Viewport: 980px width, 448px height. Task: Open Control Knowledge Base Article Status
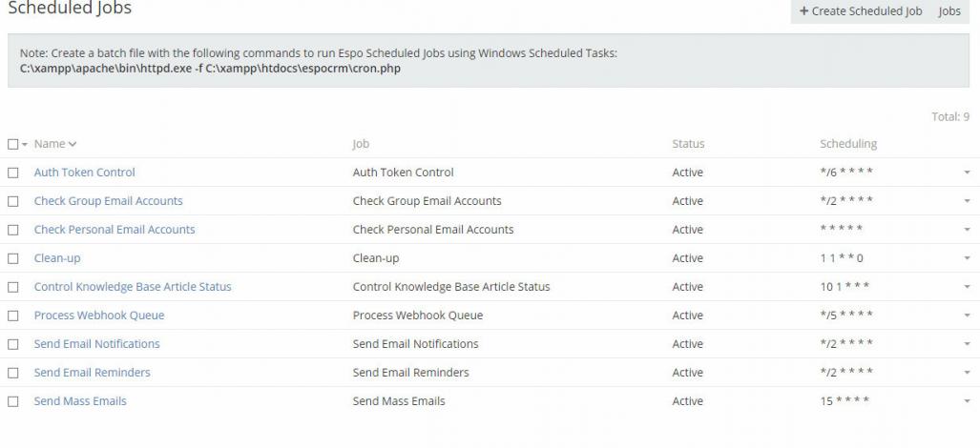coord(133,287)
